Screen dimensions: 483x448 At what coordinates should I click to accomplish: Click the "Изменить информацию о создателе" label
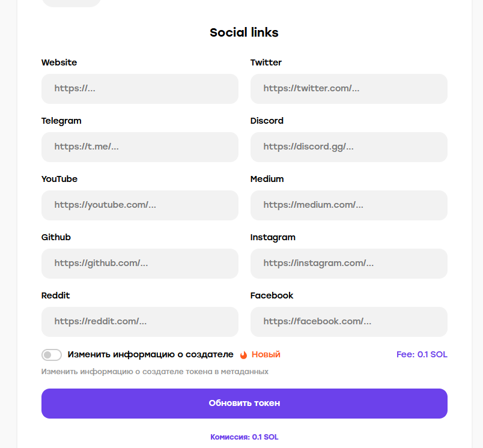pyautogui.click(x=150, y=354)
